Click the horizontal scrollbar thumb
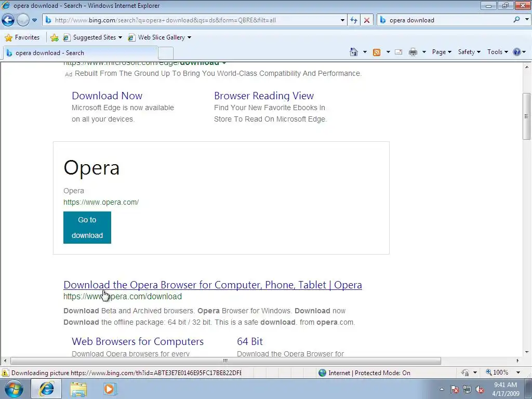This screenshot has width=532, height=399. coord(225,361)
